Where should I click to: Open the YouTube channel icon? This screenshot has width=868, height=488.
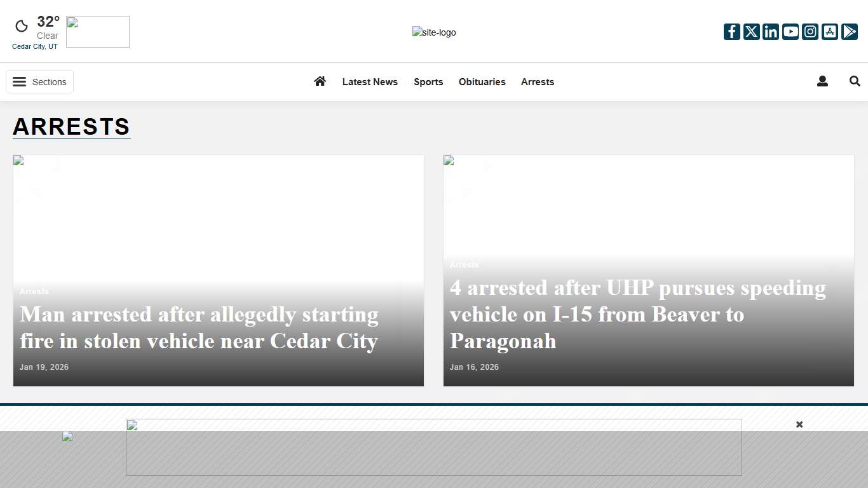790,31
